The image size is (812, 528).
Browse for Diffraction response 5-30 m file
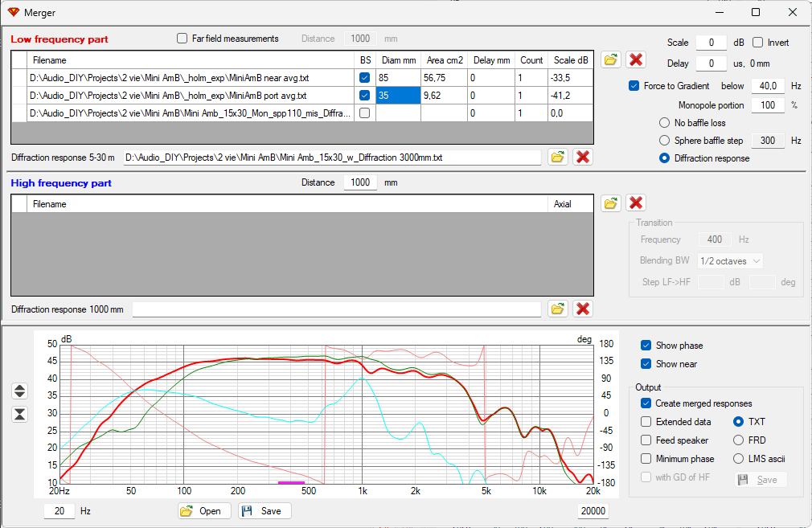pos(558,157)
